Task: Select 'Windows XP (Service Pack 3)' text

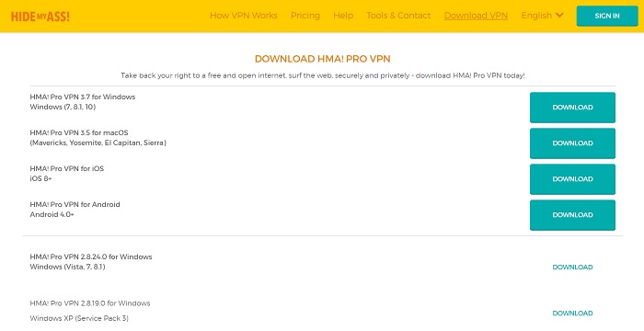Action: [79, 318]
